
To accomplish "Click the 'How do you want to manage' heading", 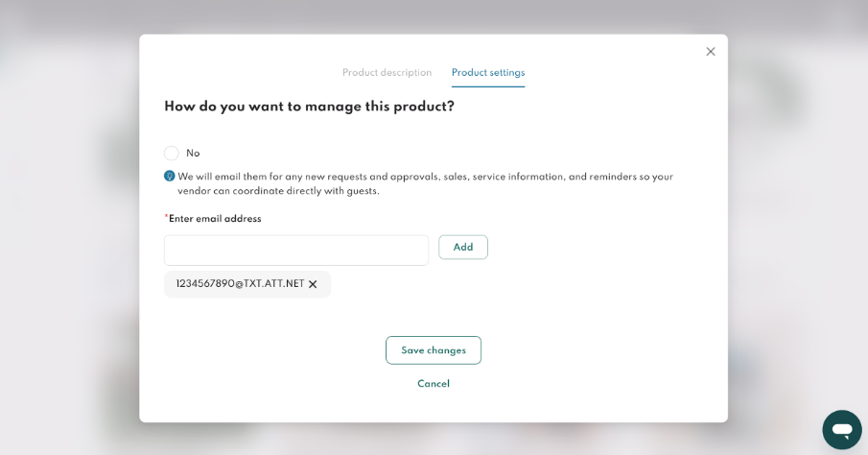I will click(x=310, y=107).
